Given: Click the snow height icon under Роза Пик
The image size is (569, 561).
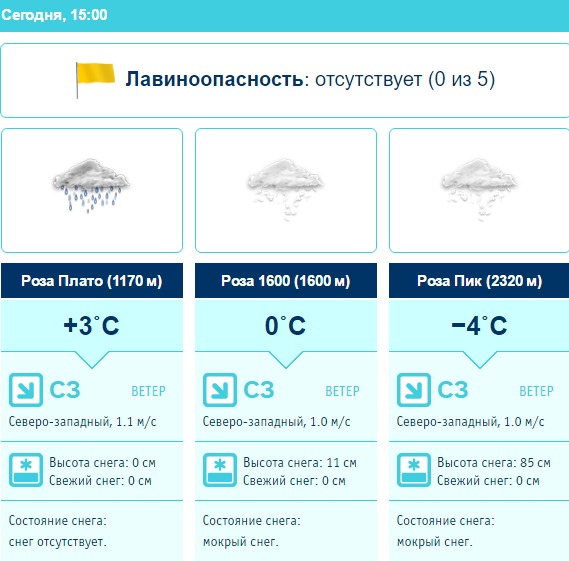Looking at the screenshot, I should coord(414,470).
